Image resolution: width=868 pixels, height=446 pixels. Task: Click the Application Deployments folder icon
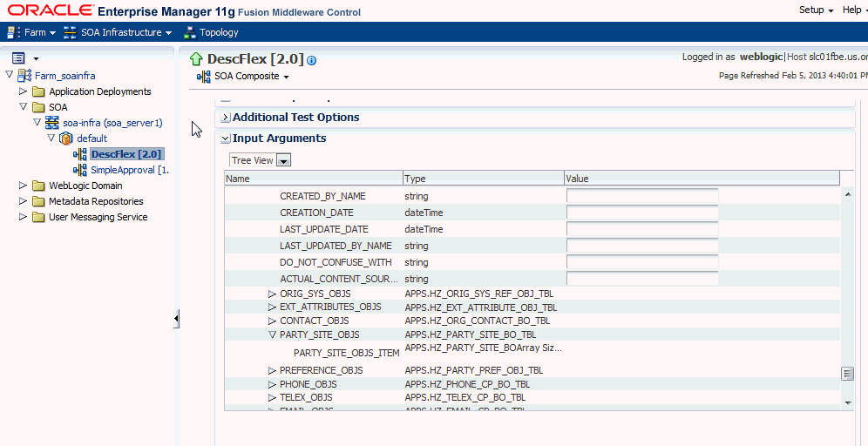point(38,91)
